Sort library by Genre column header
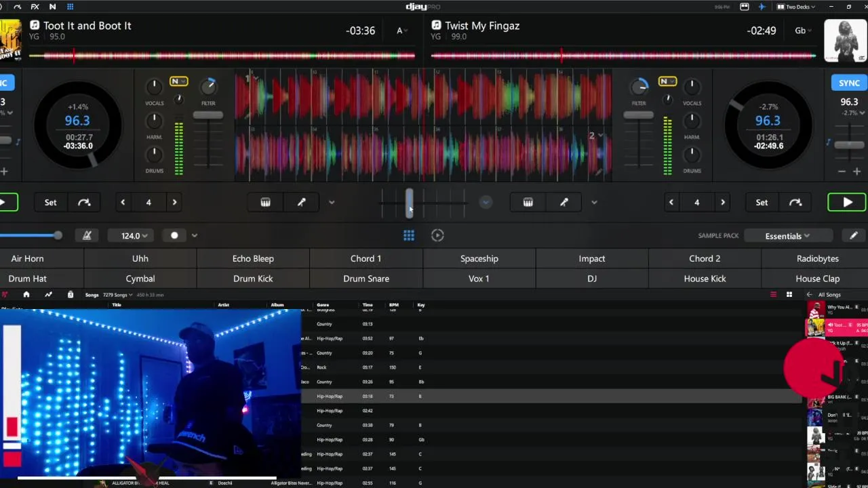The height and width of the screenshot is (488, 868). coord(323,305)
